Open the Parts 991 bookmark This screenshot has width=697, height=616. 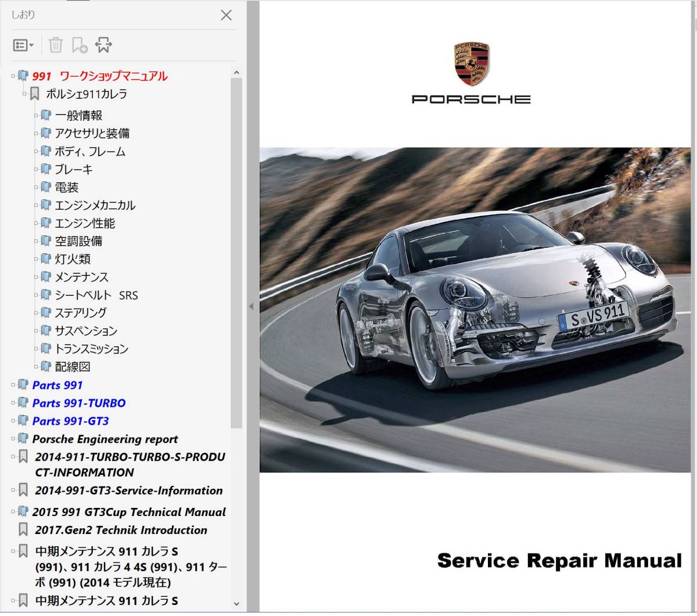[58, 385]
